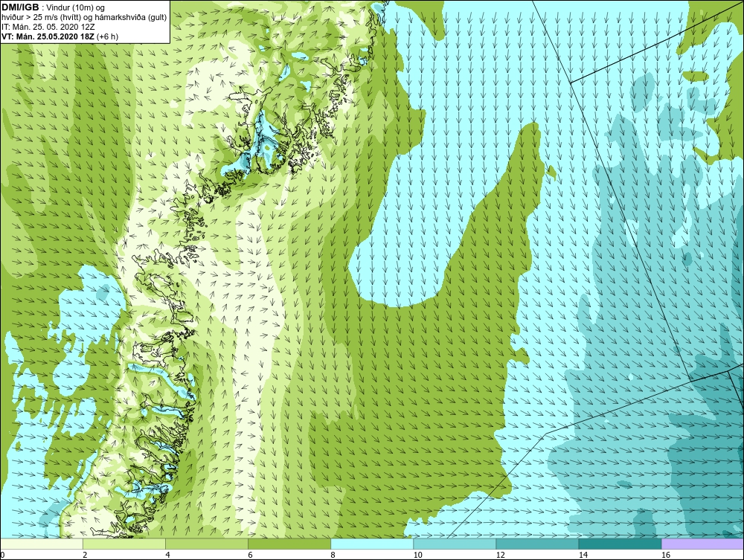Click the 2–4 m/s light green legend swatch
The image size is (744, 560).
pyautogui.click(x=124, y=544)
